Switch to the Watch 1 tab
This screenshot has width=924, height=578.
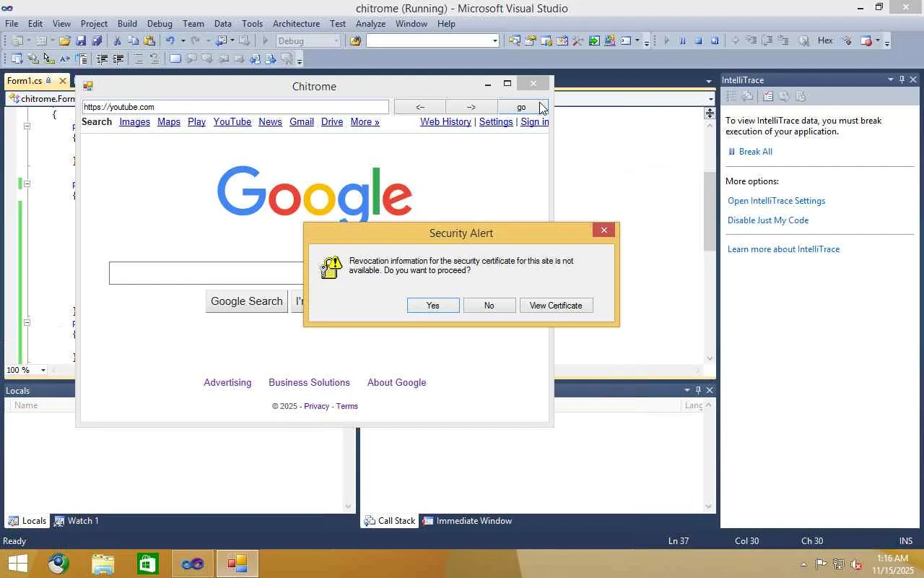coord(76,521)
